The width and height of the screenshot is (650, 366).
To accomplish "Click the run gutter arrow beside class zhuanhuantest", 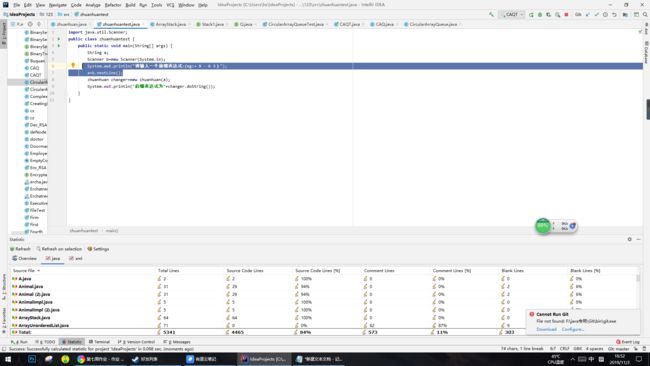I will [59, 39].
